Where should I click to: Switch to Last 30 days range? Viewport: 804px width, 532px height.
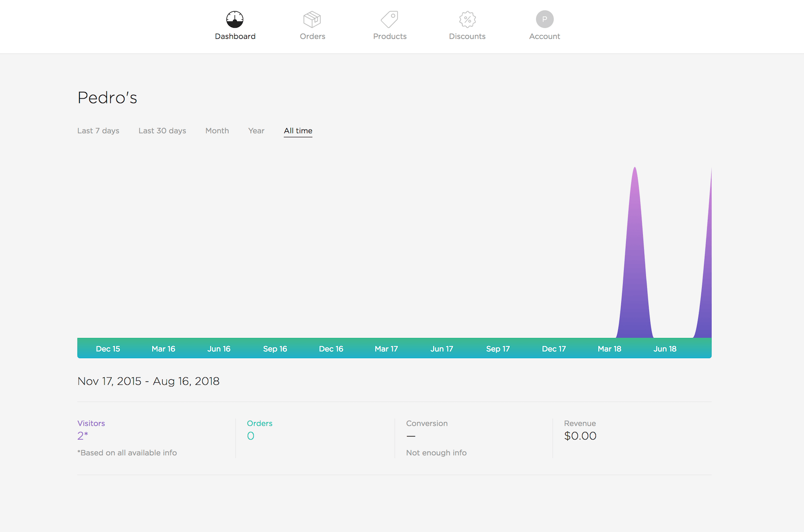point(162,130)
